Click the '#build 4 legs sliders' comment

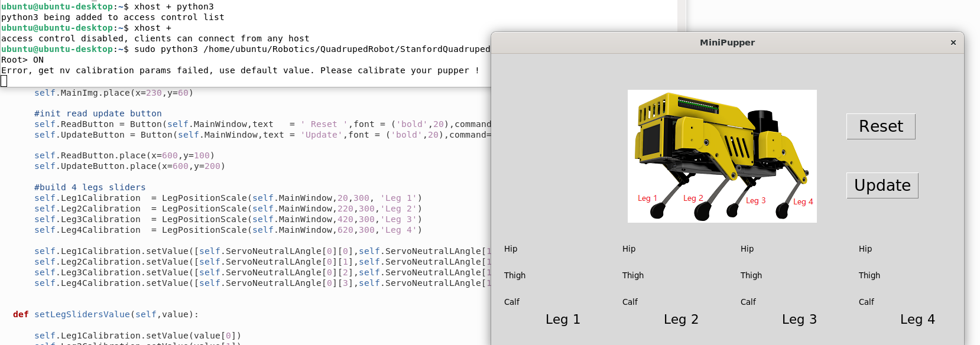point(90,187)
